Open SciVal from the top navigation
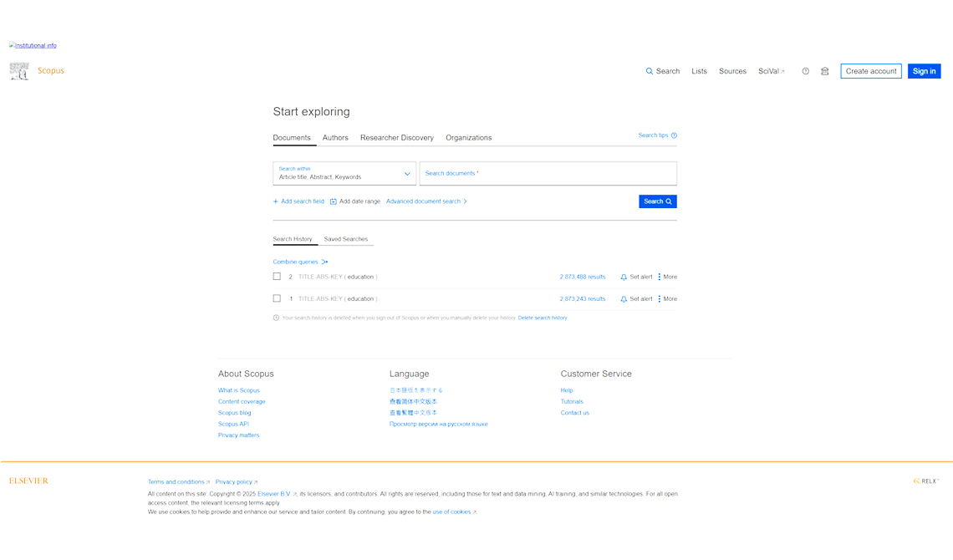 pyautogui.click(x=772, y=71)
